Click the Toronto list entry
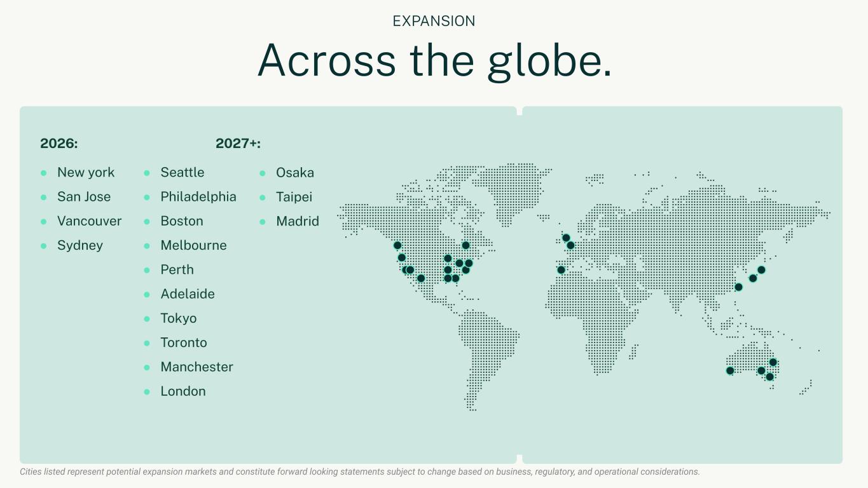 click(183, 342)
